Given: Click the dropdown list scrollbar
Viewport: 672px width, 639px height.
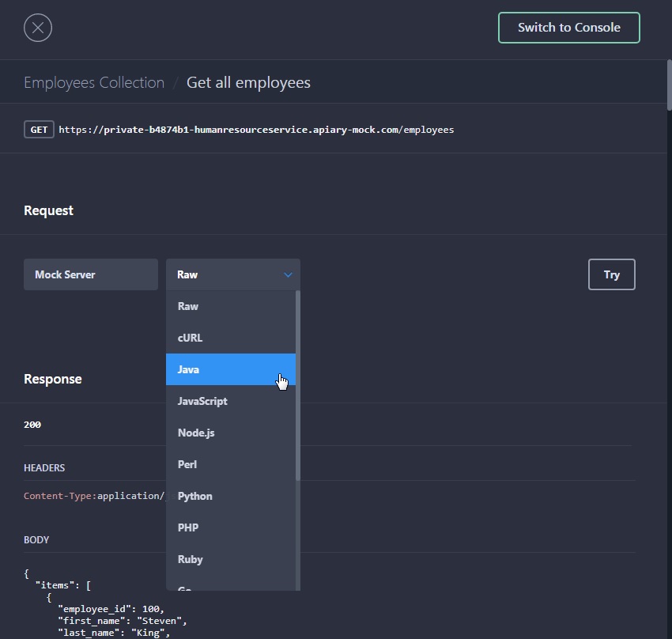Looking at the screenshot, I should pyautogui.click(x=298, y=388).
